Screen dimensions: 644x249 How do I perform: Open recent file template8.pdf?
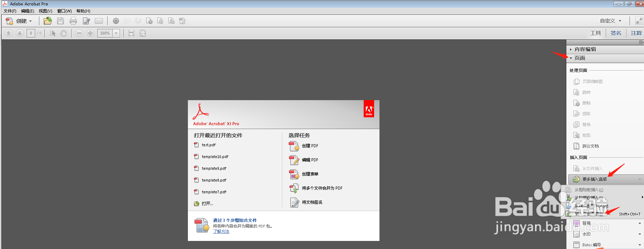(214, 180)
